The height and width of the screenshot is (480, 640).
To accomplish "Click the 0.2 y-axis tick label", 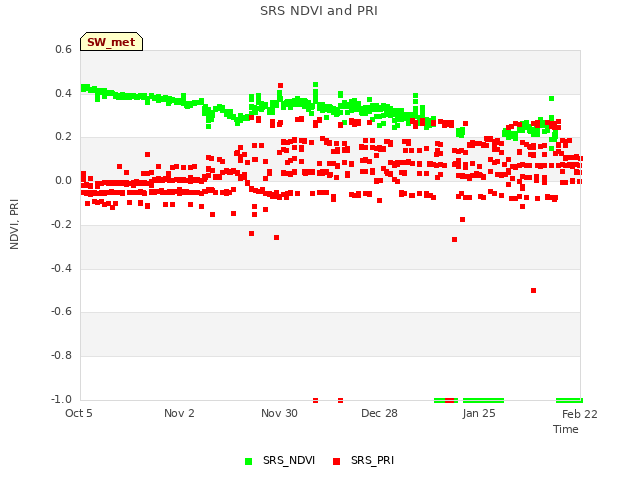I will 64,136.
